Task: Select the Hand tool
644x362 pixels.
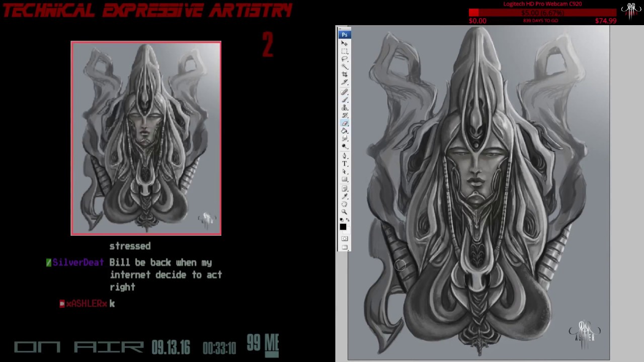Action: (x=345, y=204)
